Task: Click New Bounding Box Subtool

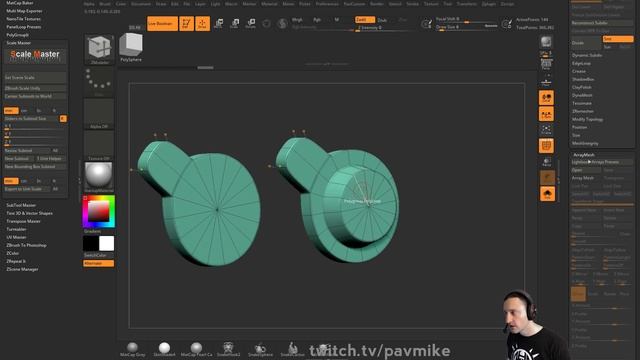Action: point(35,167)
